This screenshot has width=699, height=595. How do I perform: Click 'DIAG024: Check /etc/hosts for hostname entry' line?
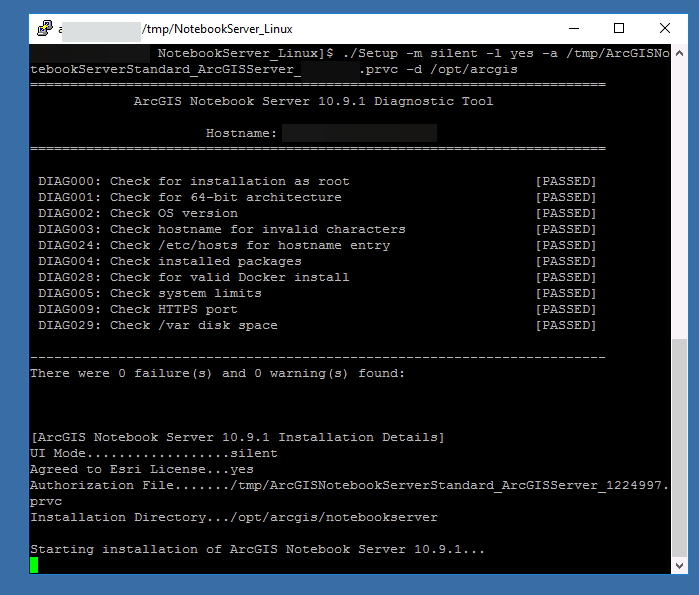(x=214, y=246)
